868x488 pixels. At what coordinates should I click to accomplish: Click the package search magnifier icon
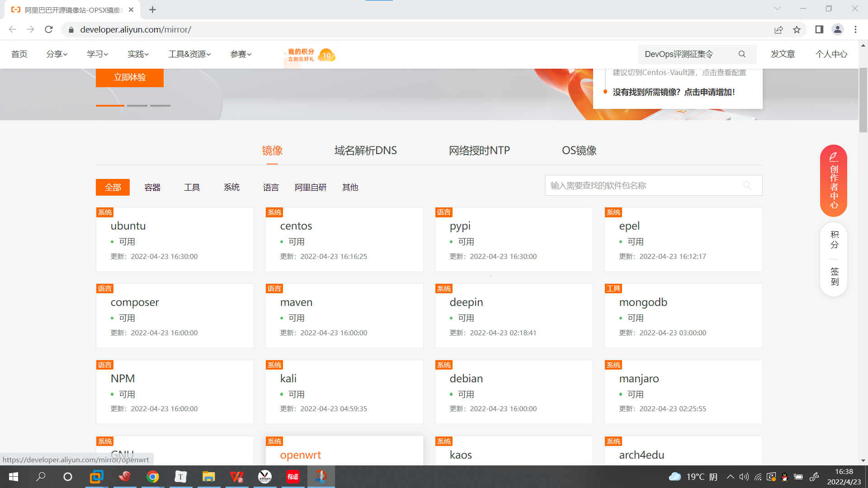point(747,185)
